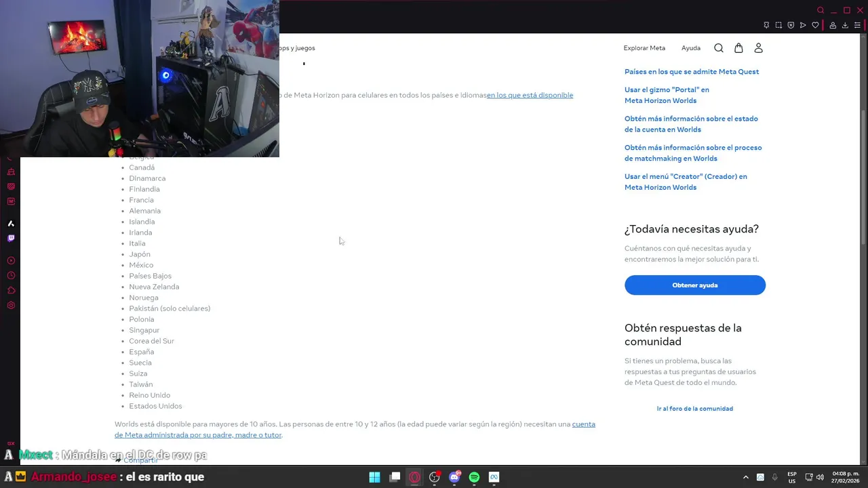Click the search magnifier in Meta header

tap(719, 48)
